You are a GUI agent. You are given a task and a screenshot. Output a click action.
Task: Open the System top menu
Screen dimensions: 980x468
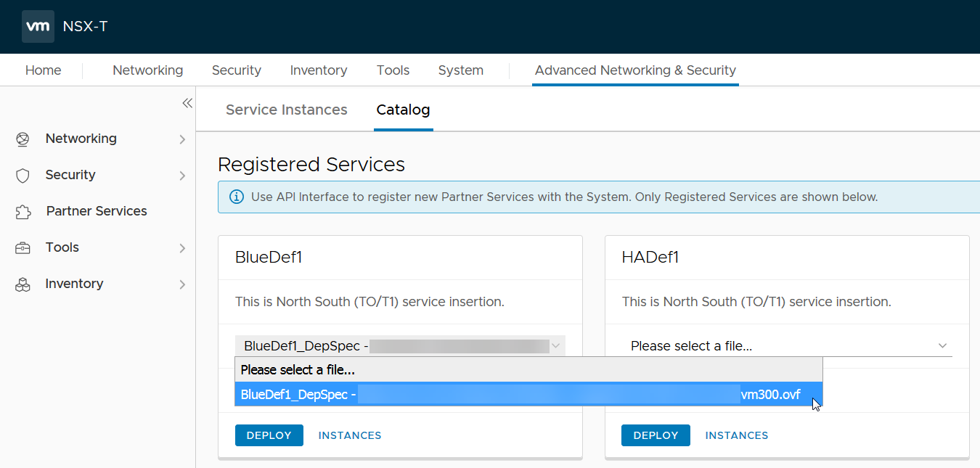pos(460,70)
